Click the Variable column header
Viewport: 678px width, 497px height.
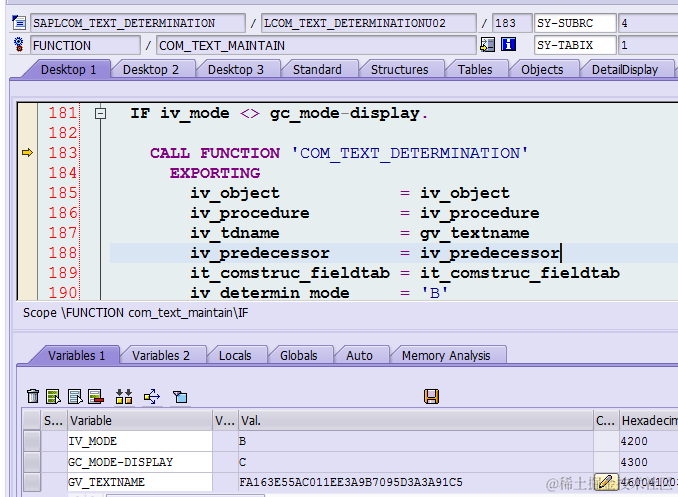click(x=140, y=420)
